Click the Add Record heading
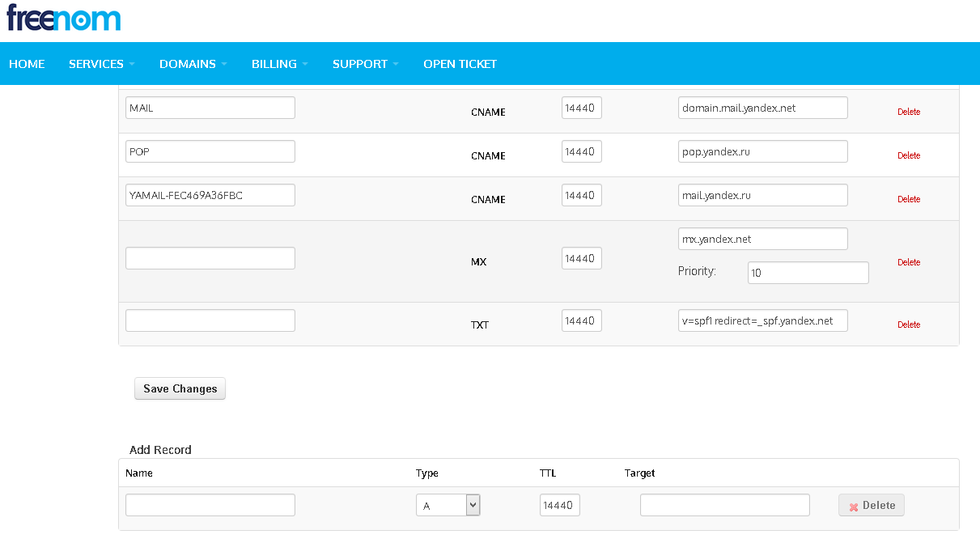980x543 pixels. click(x=160, y=450)
